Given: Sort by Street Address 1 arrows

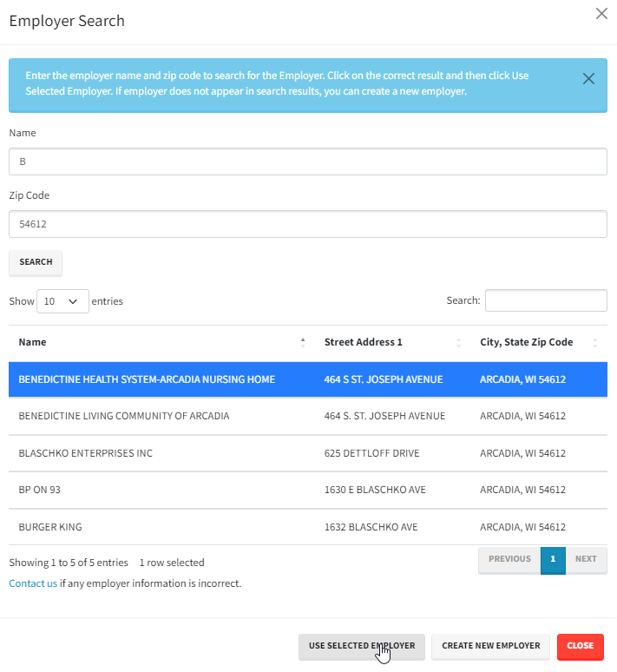Looking at the screenshot, I should pyautogui.click(x=458, y=342).
